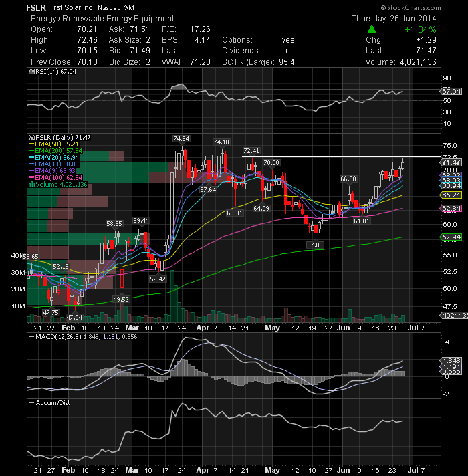The width and height of the screenshot is (468, 476).
Task: Click the Jun label on bottom date axis
Action: click(x=343, y=470)
